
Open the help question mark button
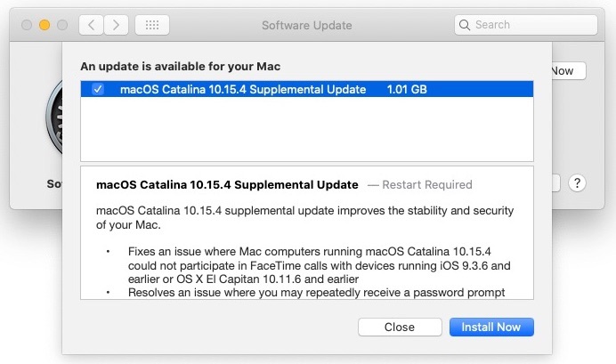[577, 183]
